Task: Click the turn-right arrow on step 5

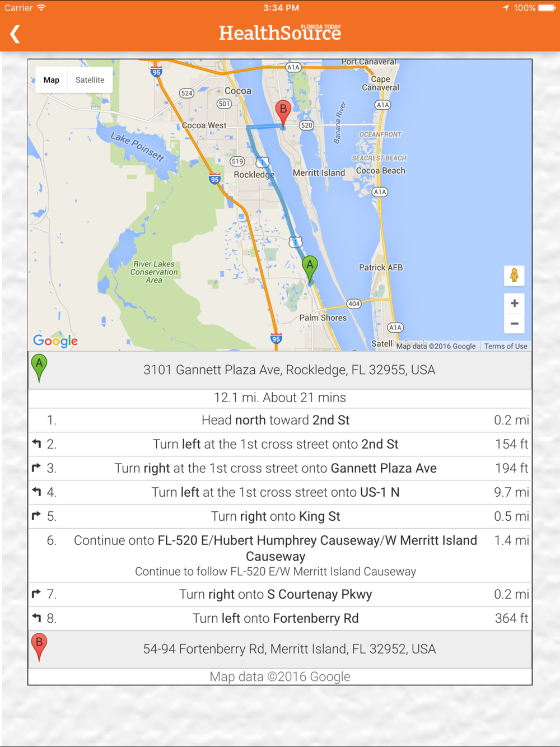Action: [x=37, y=516]
